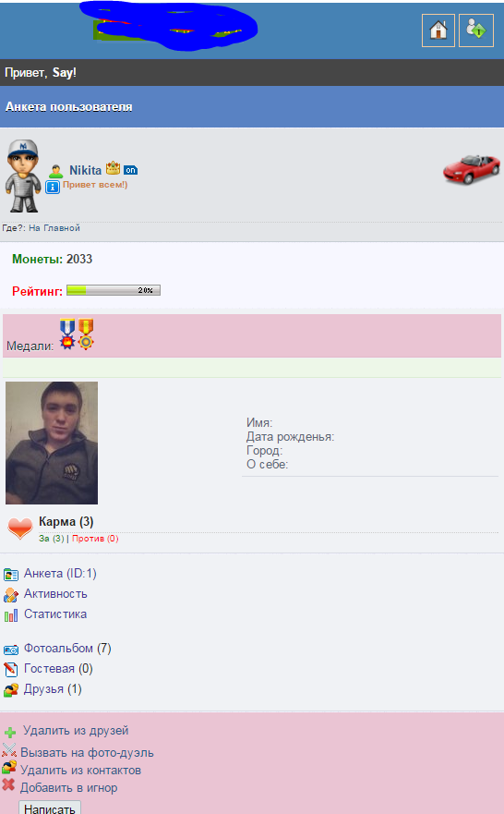Click the blue ribbon medal

[x=66, y=334]
